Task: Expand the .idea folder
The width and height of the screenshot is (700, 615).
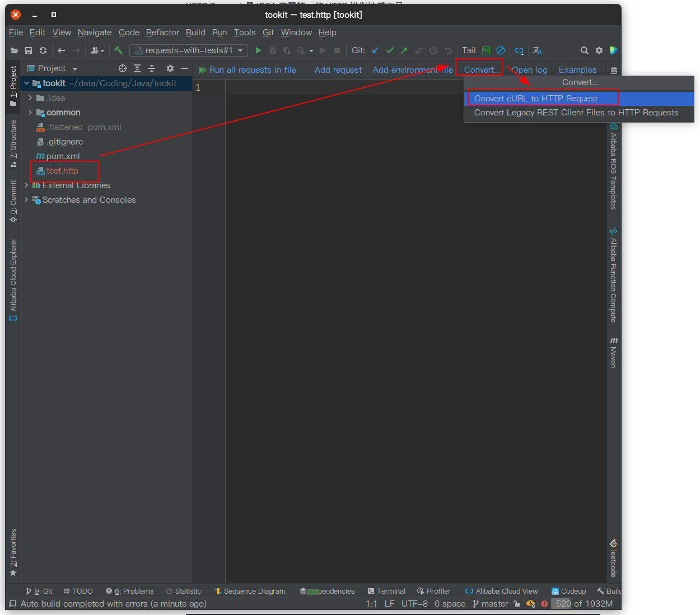Action: (x=30, y=98)
